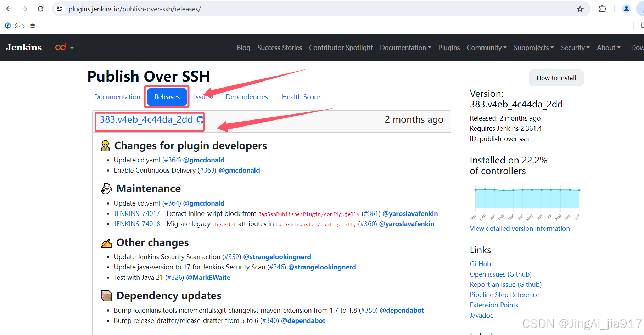Click the browser forward arrow
The height and width of the screenshot is (335, 644).
(24, 9)
